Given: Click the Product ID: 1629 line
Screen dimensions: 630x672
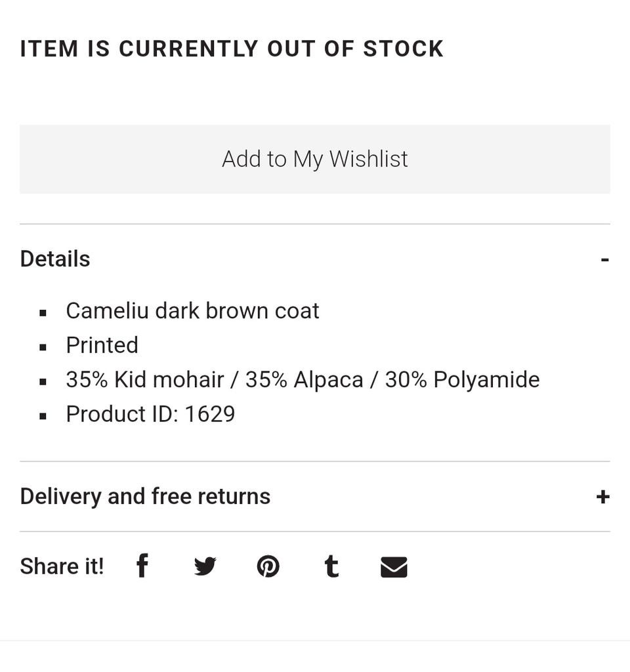Looking at the screenshot, I should 150,414.
